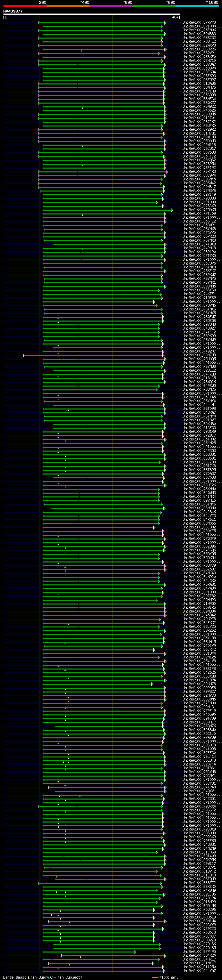The image size is (222, 980).
Task: Select label UniRef100_P41098
Action: 199,749
